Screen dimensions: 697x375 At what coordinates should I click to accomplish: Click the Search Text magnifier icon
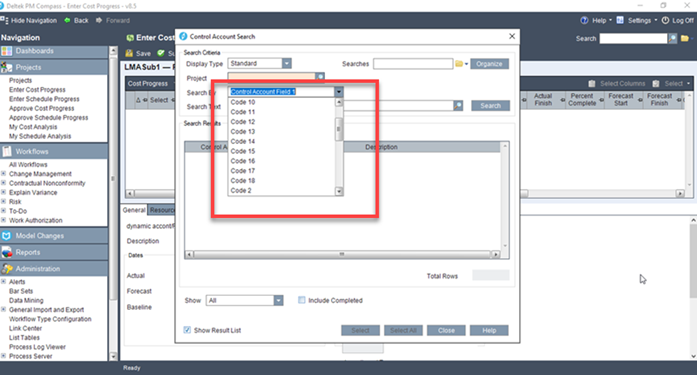(x=458, y=106)
